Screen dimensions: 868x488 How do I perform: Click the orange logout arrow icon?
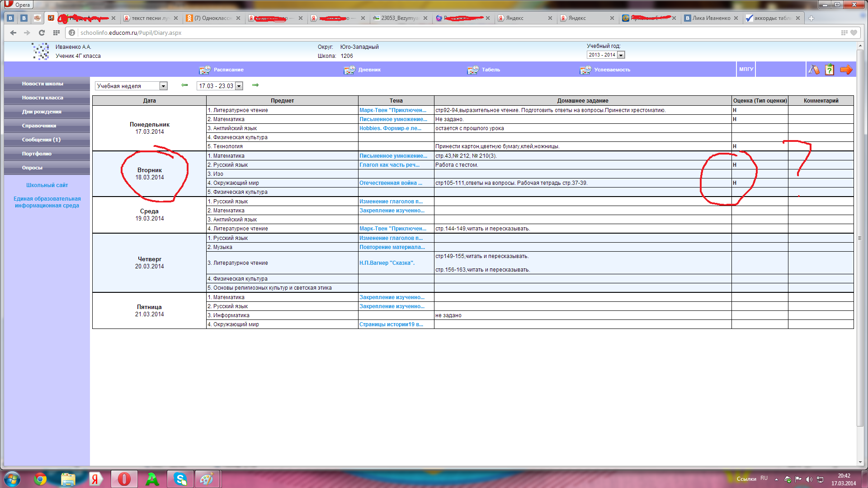[x=846, y=70]
